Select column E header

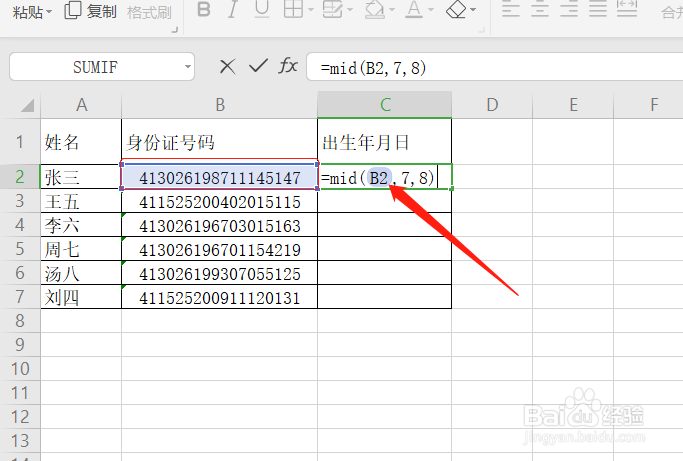point(573,105)
